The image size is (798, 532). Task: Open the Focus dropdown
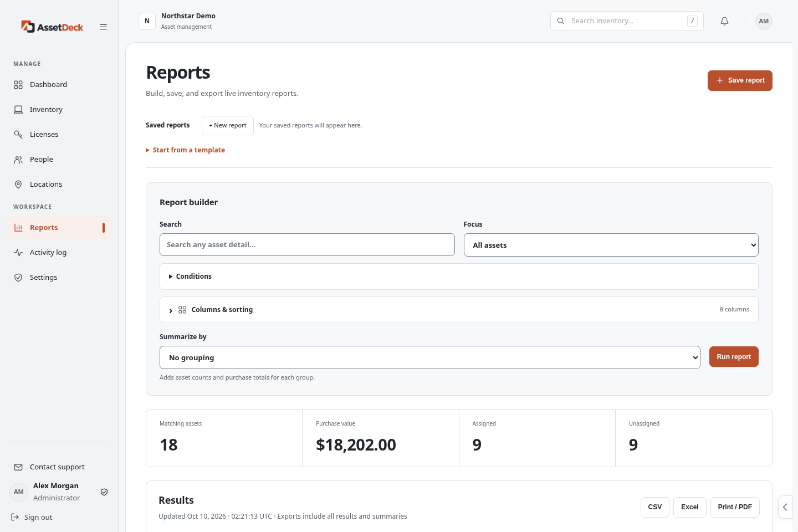point(611,245)
